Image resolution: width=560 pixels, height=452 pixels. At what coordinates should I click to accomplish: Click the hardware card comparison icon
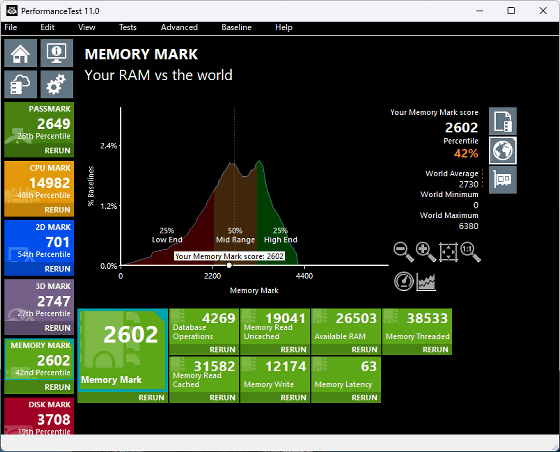coord(502,180)
